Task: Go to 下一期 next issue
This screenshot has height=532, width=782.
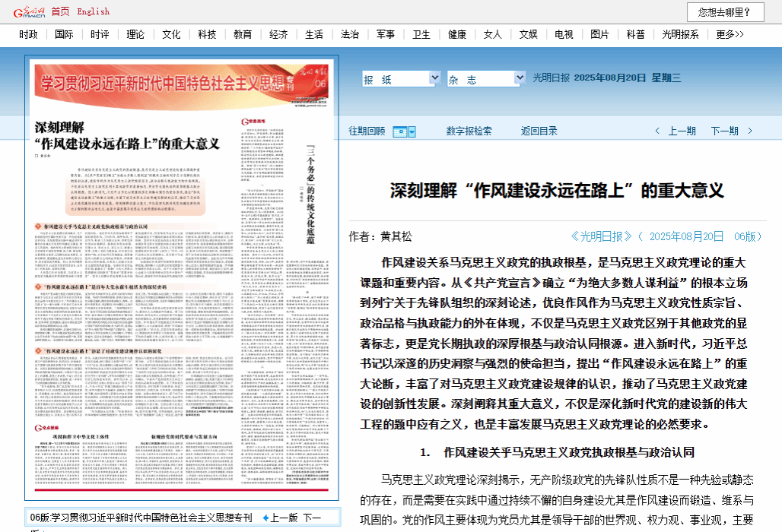Action: [725, 131]
